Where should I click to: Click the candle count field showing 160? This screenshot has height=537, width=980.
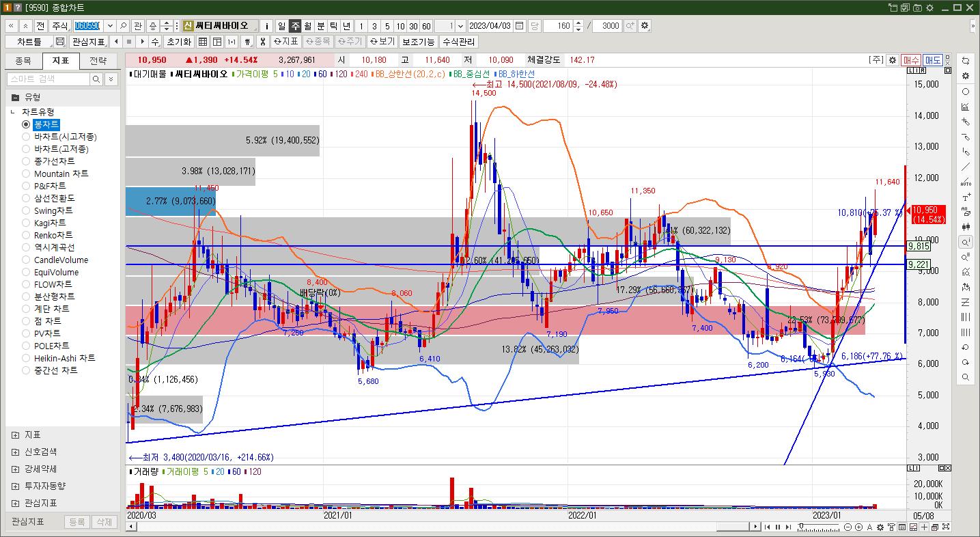tap(559, 26)
